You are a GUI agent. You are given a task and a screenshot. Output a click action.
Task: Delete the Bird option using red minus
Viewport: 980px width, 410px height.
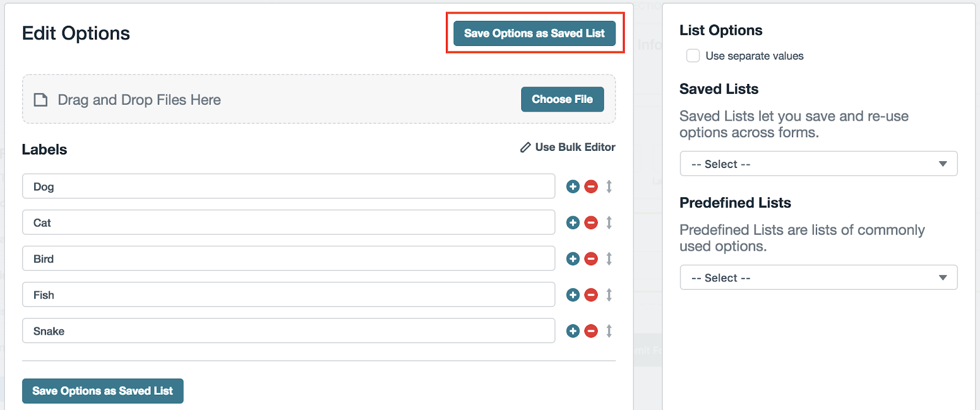pos(591,259)
